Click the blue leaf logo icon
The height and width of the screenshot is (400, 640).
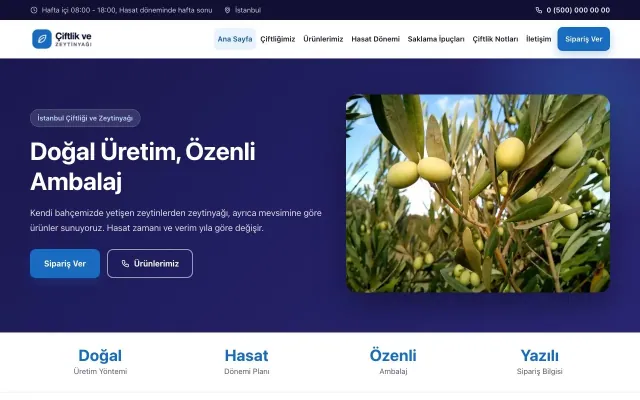[42, 39]
